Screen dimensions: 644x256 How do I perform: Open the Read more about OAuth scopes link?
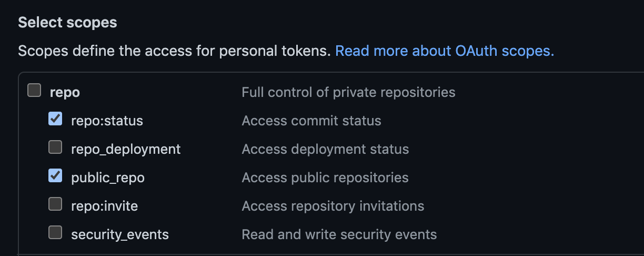click(x=445, y=51)
